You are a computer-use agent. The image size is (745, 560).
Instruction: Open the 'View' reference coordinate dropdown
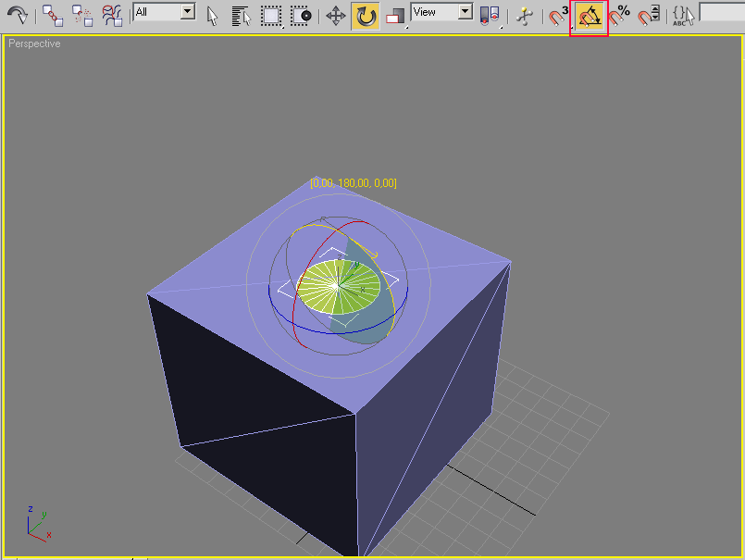click(x=441, y=12)
